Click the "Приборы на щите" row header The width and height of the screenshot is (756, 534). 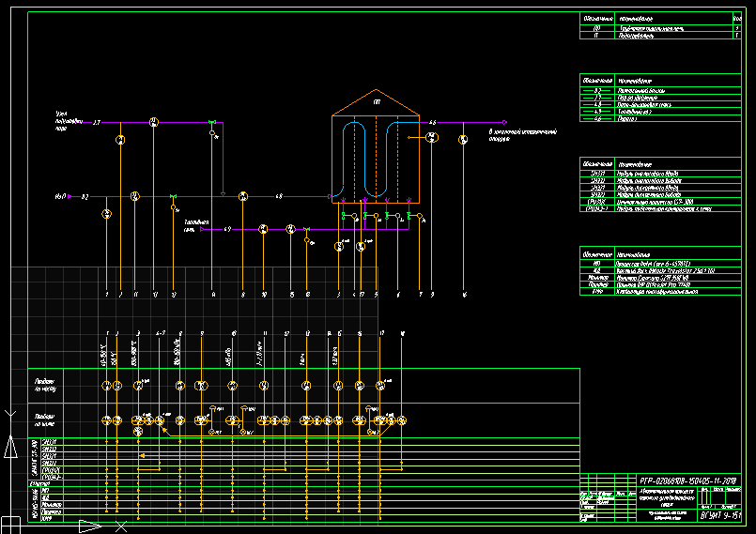(x=45, y=420)
